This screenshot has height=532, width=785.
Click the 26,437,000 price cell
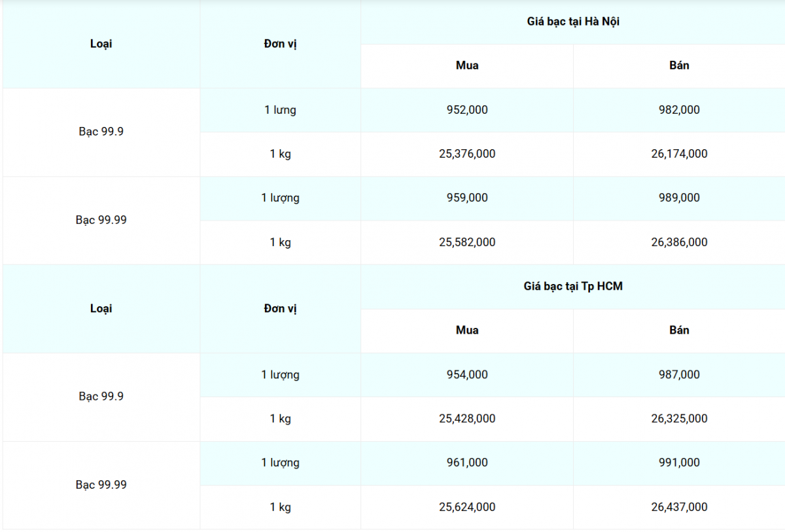(679, 507)
